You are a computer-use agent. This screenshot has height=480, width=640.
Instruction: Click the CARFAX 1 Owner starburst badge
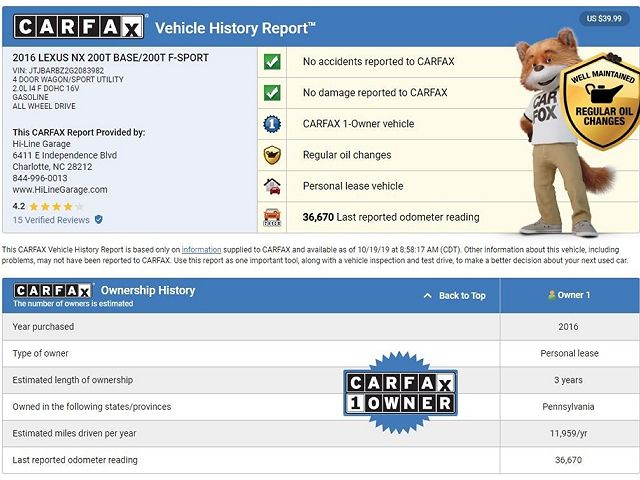click(x=400, y=392)
